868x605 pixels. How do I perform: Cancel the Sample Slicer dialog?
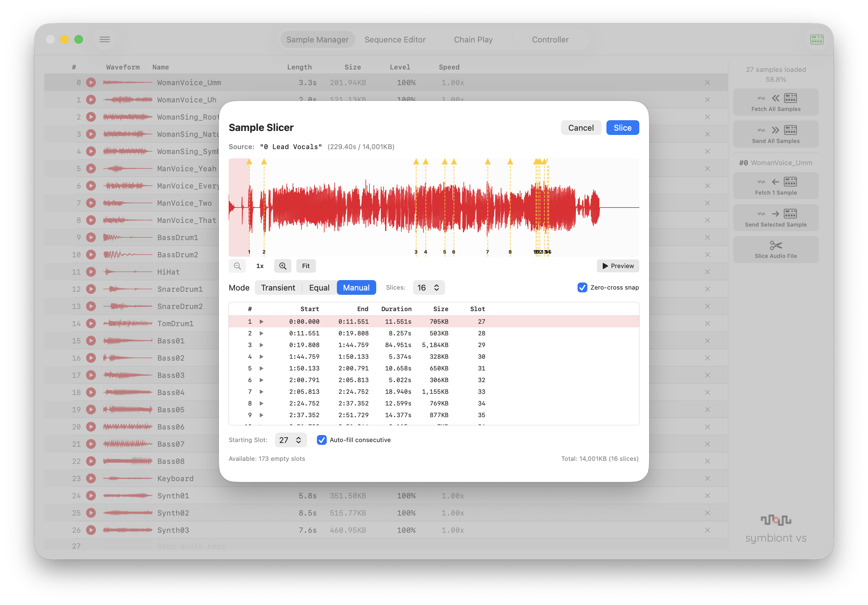pyautogui.click(x=581, y=128)
